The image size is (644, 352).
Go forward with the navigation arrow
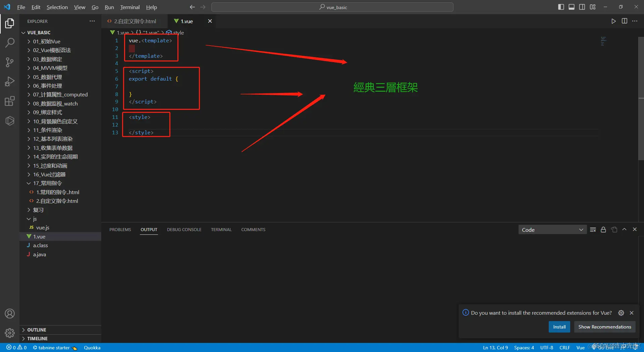coord(203,7)
